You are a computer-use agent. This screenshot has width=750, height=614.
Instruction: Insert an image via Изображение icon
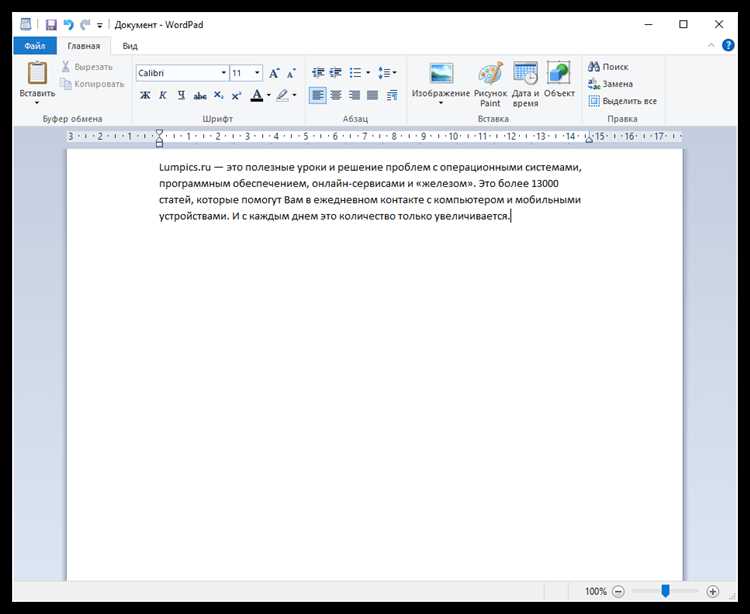coord(441,74)
